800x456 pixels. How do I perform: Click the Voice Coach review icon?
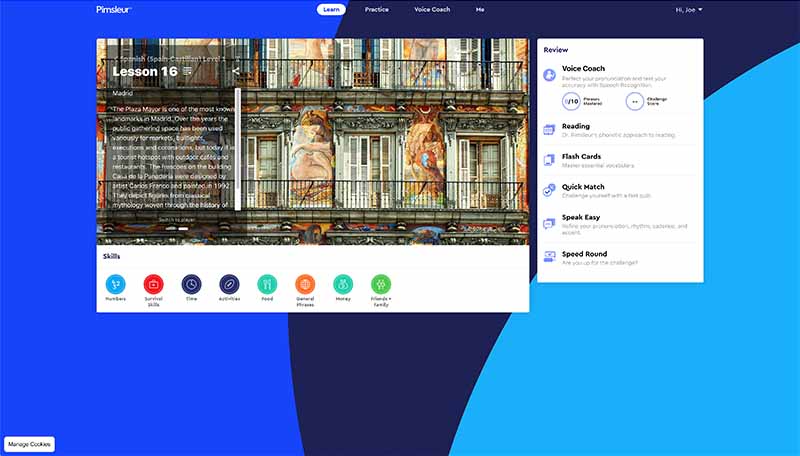click(x=549, y=75)
